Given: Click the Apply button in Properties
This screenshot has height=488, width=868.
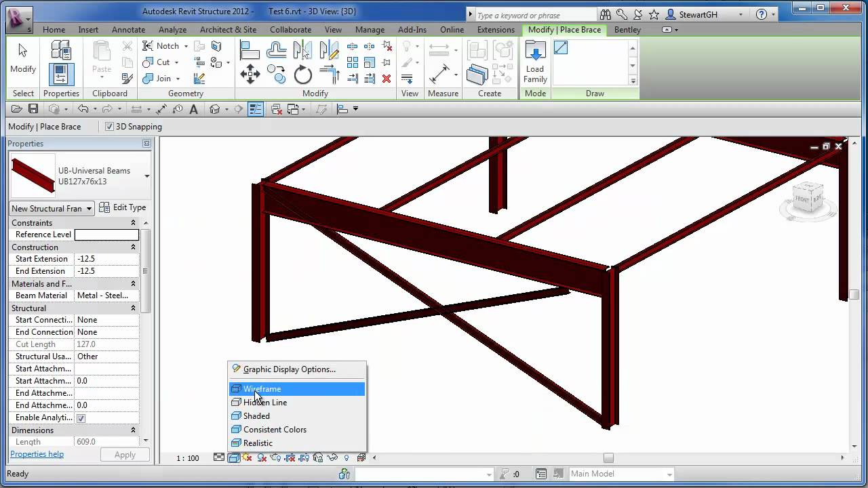Looking at the screenshot, I should click(125, 455).
